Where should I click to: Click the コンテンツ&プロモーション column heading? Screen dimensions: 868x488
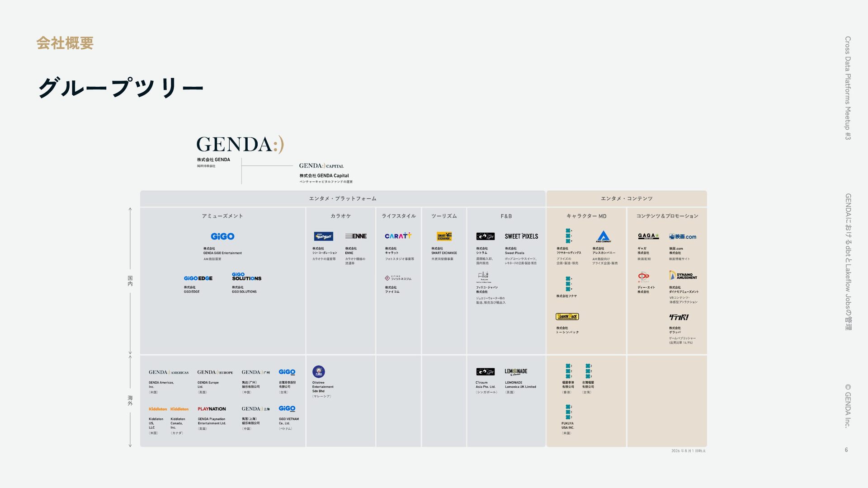coord(667,216)
